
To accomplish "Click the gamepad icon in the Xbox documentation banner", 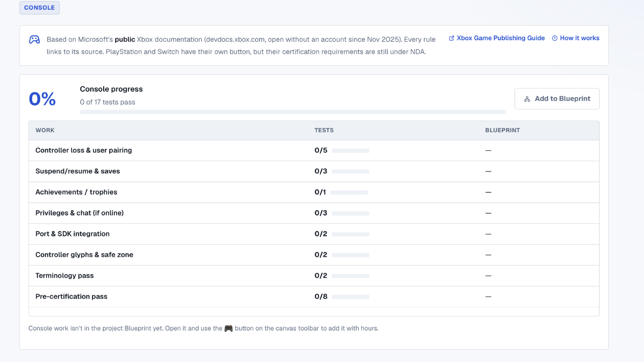I will click(x=34, y=39).
